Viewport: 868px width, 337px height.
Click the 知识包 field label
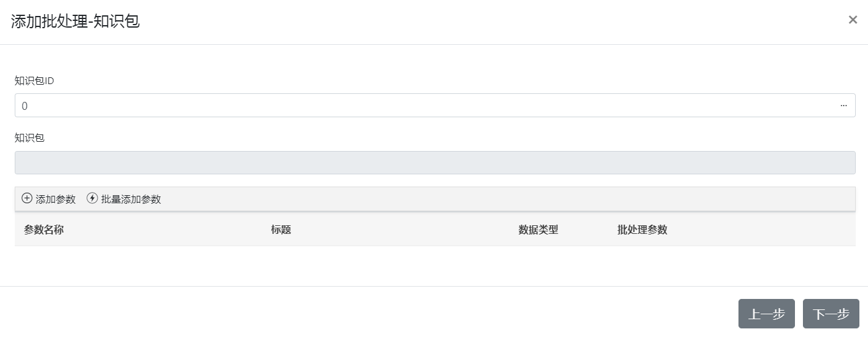(29, 138)
